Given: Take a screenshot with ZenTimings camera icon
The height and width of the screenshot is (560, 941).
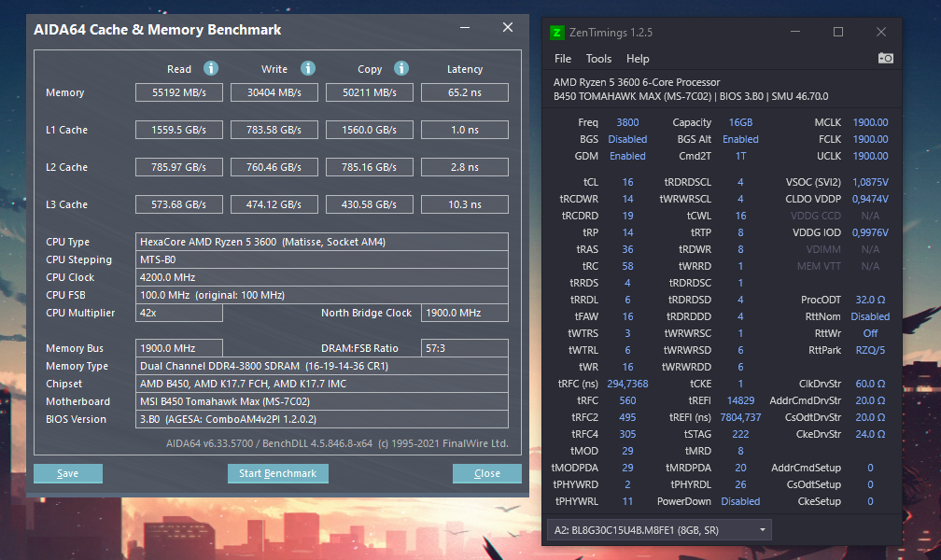Looking at the screenshot, I should coord(885,58).
